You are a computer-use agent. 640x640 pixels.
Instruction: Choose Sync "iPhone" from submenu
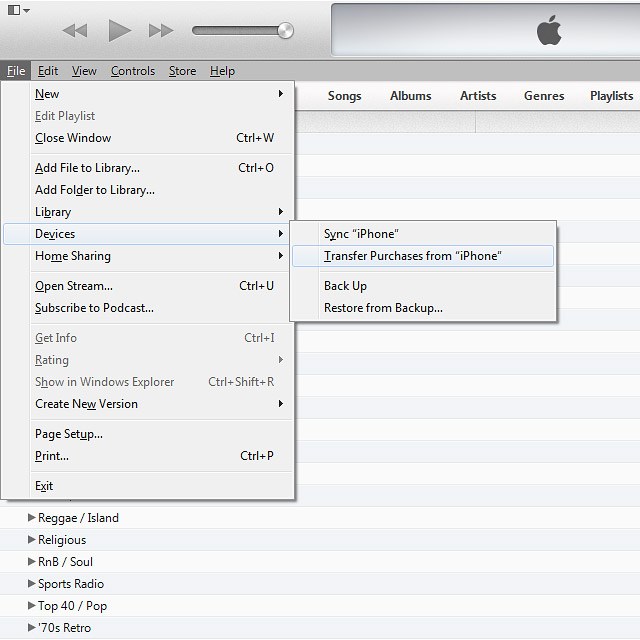pos(361,234)
